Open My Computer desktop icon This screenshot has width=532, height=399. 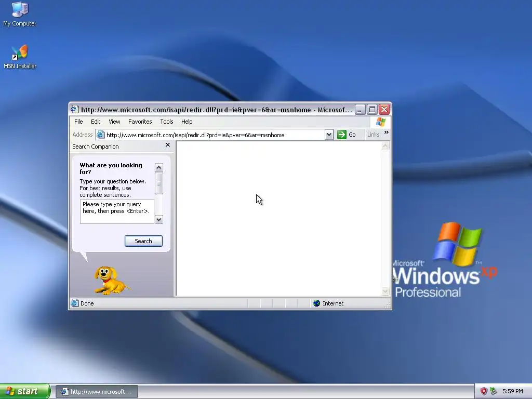coord(20,14)
